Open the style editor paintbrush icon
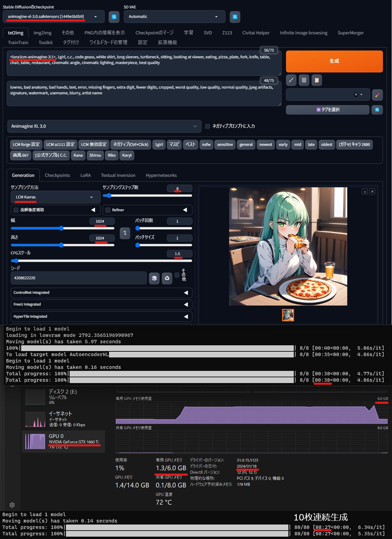This screenshot has width=392, height=539. click(377, 95)
